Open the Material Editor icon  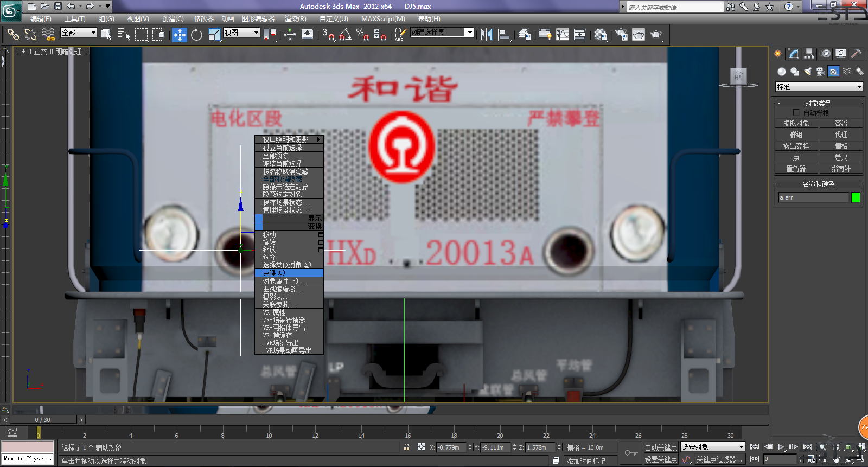click(x=600, y=35)
